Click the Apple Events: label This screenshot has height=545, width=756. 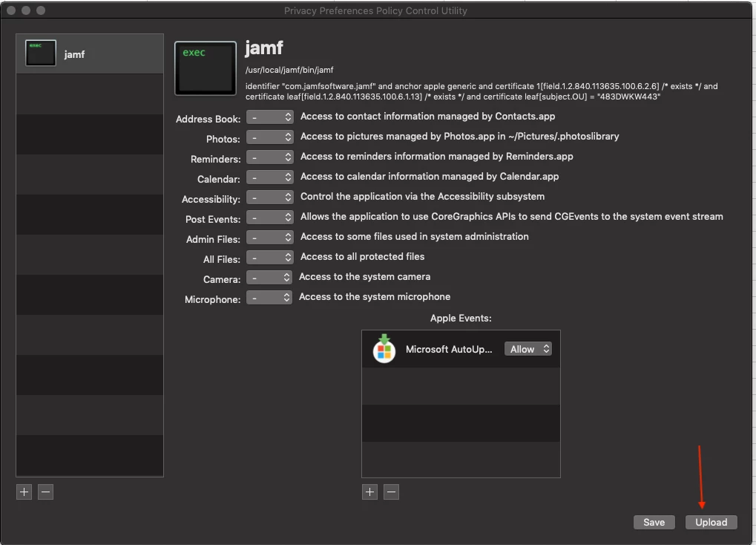pos(461,318)
